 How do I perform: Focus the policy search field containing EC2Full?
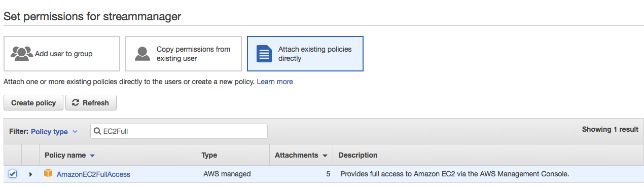point(179,131)
